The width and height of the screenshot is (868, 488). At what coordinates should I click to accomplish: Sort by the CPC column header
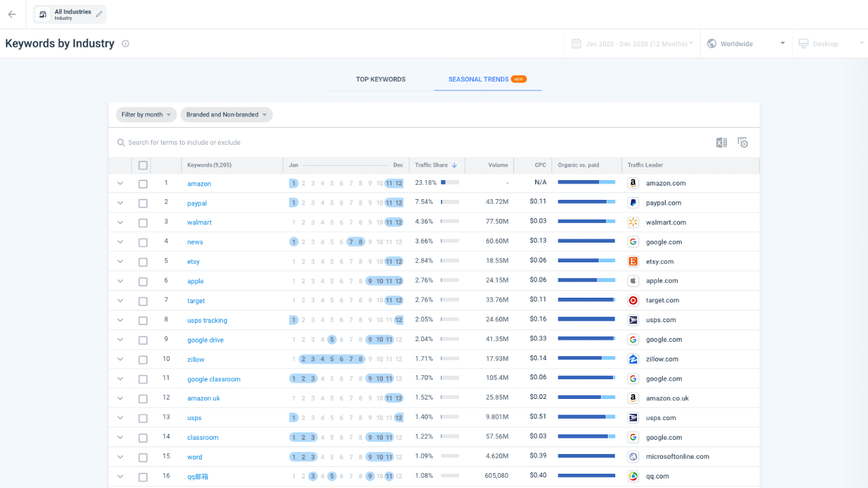[540, 165]
